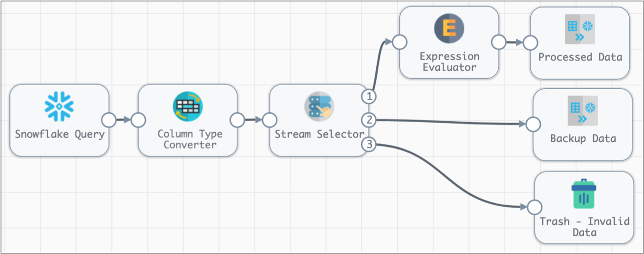Click Stream Selector output port 1
Image resolution: width=644 pixels, height=254 pixels.
click(x=369, y=97)
